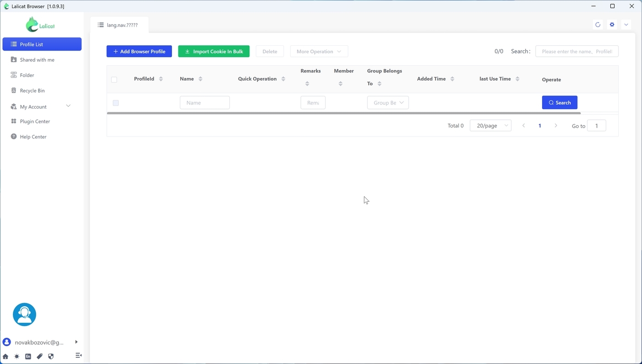Focus the Go to page input
This screenshot has height=364, width=642.
click(597, 126)
